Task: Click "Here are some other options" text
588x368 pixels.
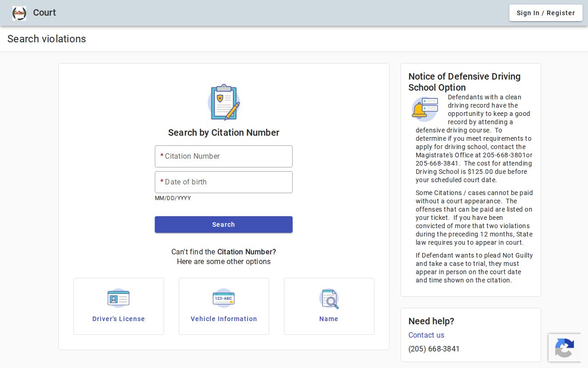Action: pyautogui.click(x=224, y=262)
